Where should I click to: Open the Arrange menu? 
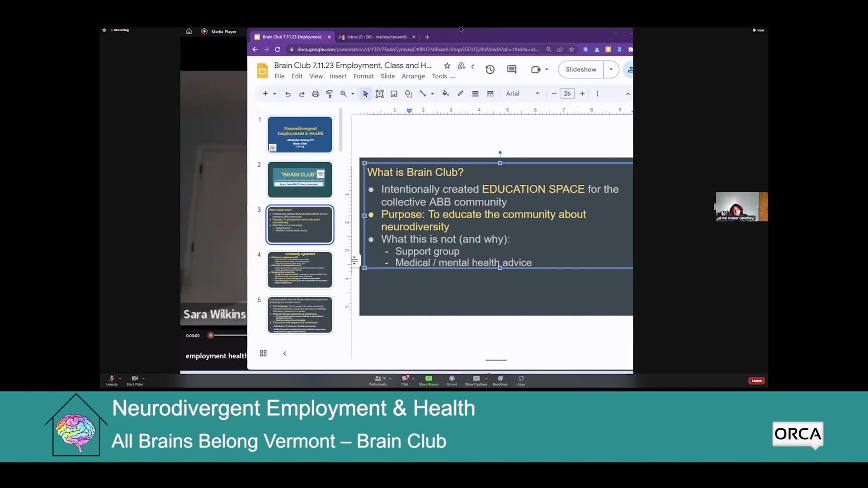pos(413,76)
